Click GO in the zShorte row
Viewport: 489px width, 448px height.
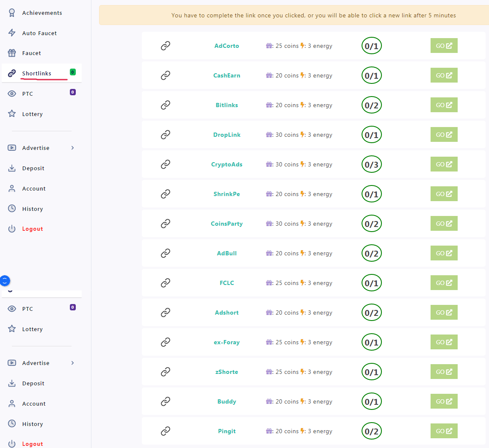point(444,371)
